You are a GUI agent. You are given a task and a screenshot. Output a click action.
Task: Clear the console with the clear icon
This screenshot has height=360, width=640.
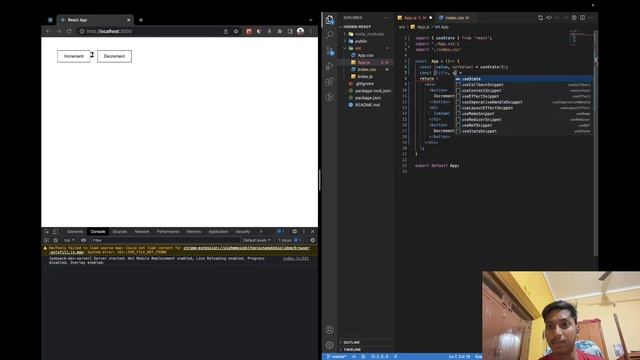[x=56, y=240]
